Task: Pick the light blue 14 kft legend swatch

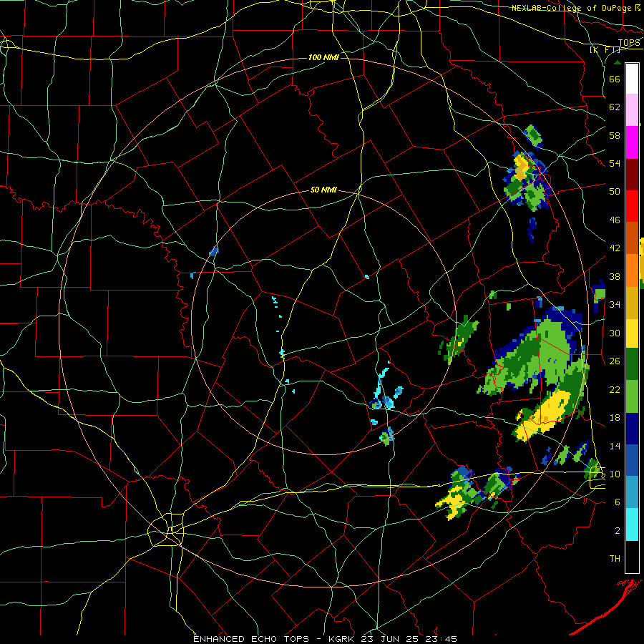Action: click(x=632, y=492)
